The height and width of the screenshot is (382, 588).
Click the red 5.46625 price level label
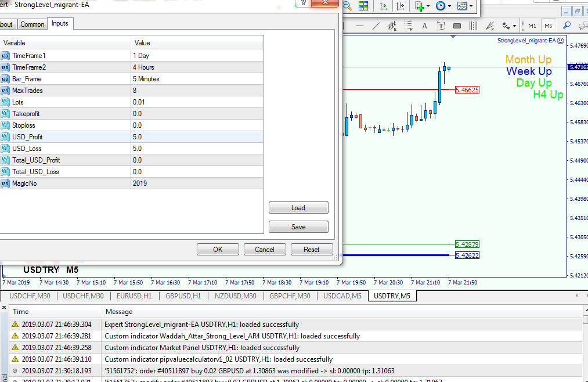467,90
